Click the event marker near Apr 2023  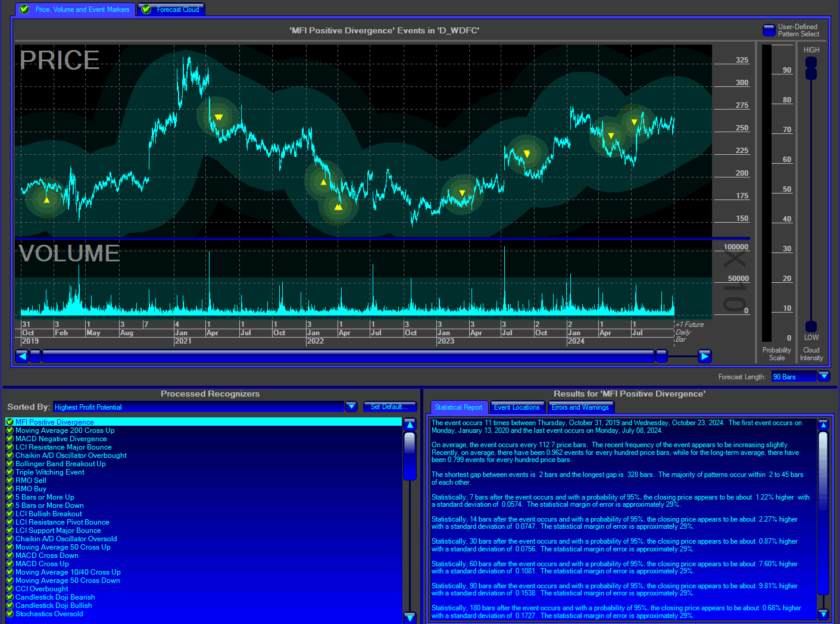(x=462, y=193)
